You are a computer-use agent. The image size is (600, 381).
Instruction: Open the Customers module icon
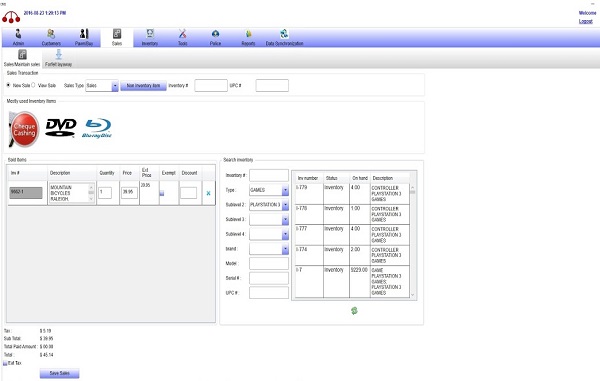click(51, 34)
